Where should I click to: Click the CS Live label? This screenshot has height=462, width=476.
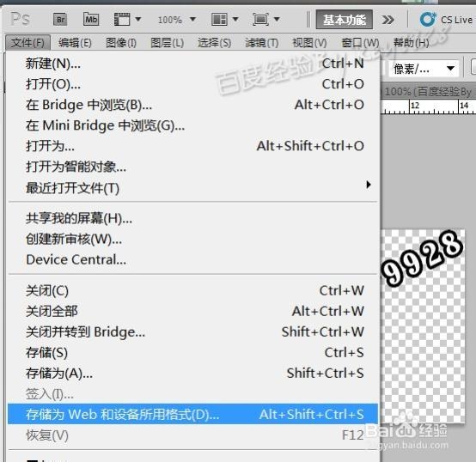click(x=456, y=20)
